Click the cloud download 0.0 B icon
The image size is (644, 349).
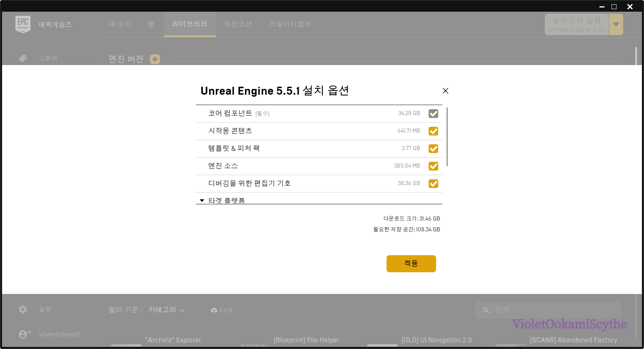(x=214, y=310)
